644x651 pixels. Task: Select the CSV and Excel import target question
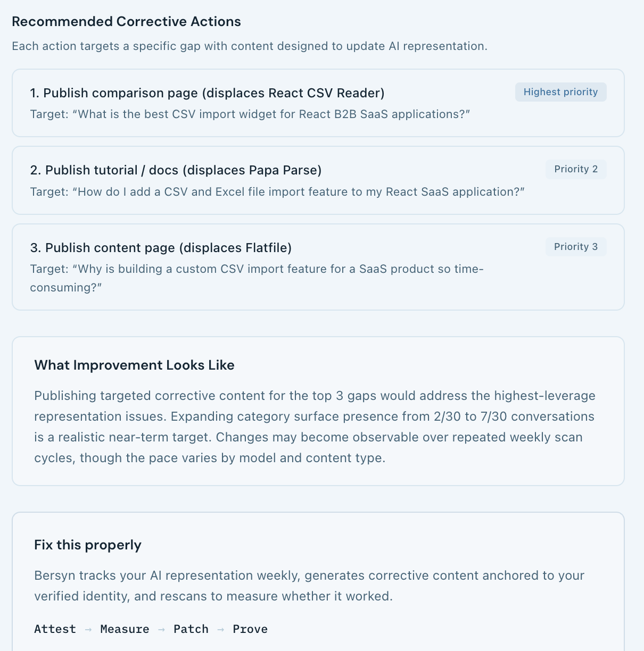[x=277, y=191]
